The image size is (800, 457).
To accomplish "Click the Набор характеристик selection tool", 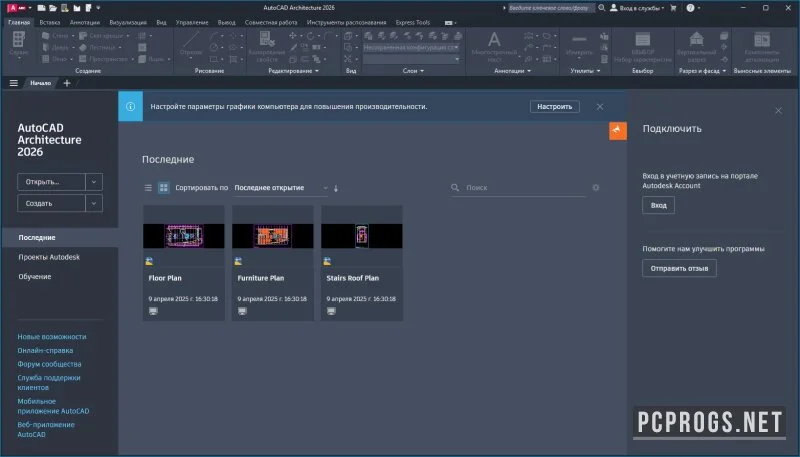I will (643, 47).
